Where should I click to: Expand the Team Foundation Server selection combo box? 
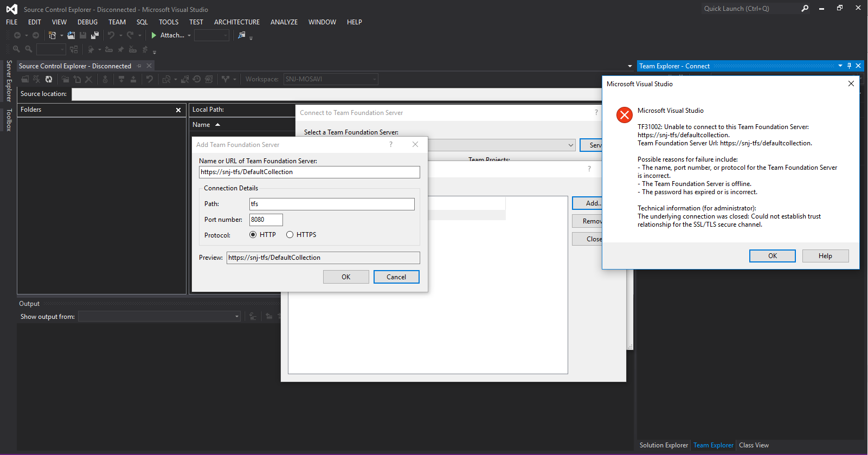(x=570, y=145)
